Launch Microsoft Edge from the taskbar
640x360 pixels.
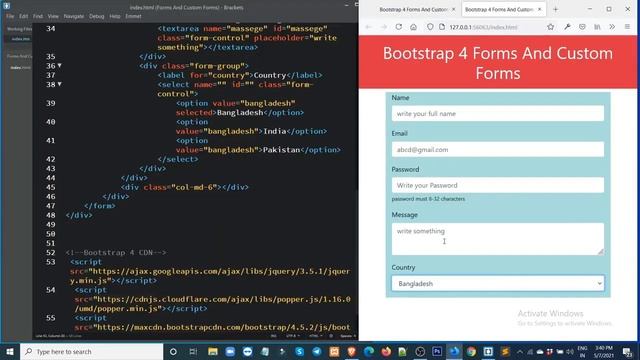tap(369, 351)
